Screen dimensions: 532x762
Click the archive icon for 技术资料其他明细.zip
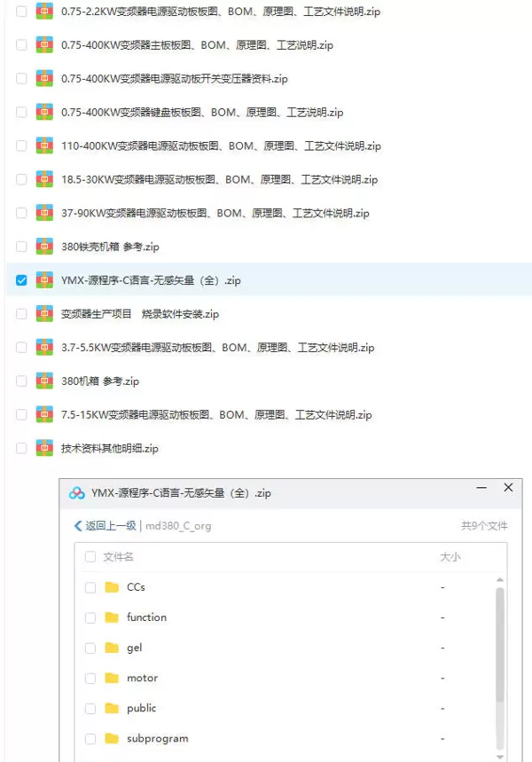(44, 448)
